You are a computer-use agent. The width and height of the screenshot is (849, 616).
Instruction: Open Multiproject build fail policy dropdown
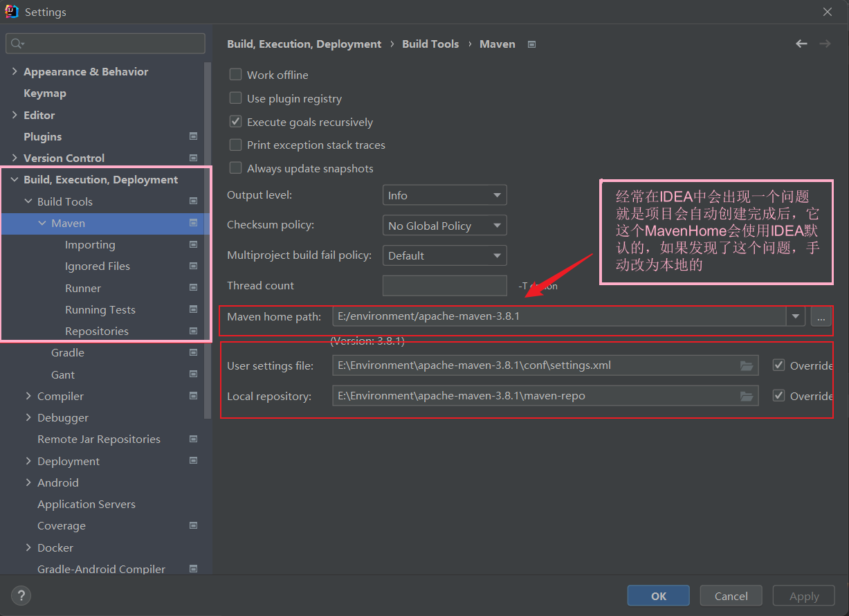(445, 255)
